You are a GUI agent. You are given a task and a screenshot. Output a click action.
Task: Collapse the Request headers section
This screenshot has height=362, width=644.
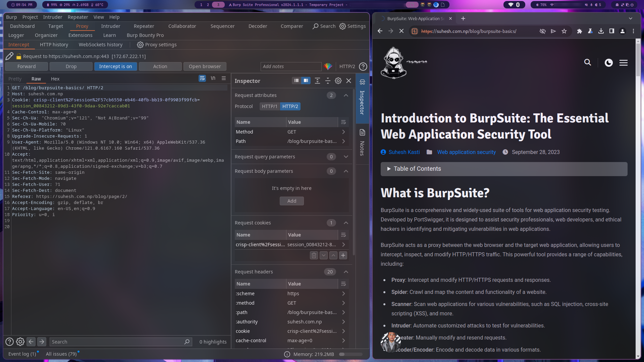(x=346, y=272)
